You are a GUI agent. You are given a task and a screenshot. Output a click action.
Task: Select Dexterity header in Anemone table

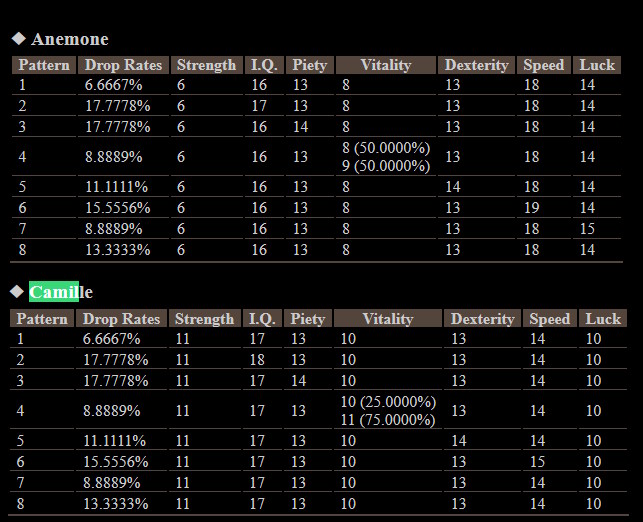coord(477,65)
